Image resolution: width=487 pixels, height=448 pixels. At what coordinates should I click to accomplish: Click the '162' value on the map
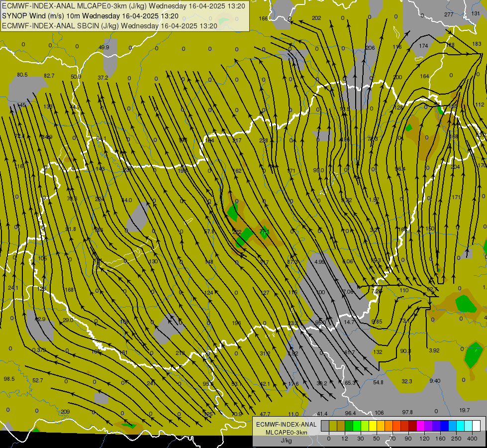[x=237, y=171]
